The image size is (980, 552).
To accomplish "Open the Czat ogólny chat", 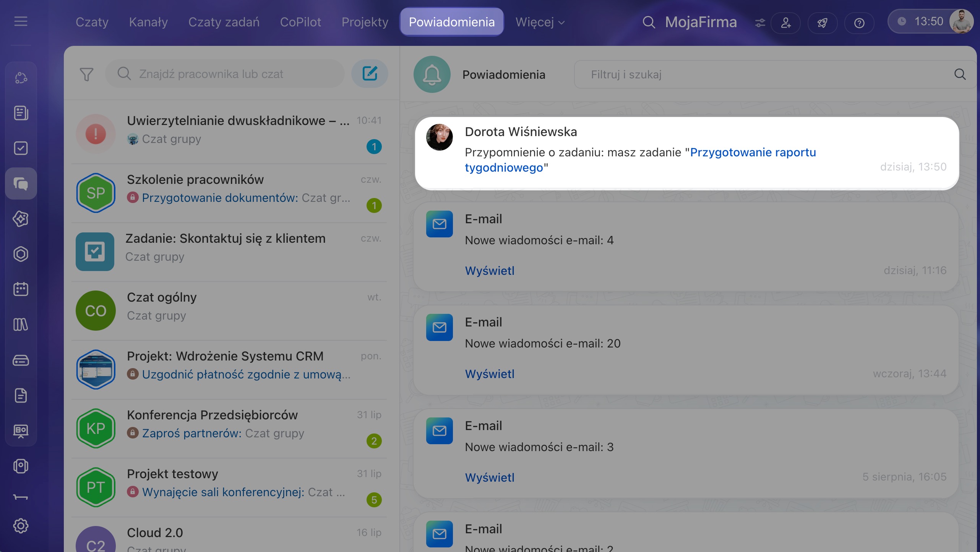I will (x=229, y=310).
